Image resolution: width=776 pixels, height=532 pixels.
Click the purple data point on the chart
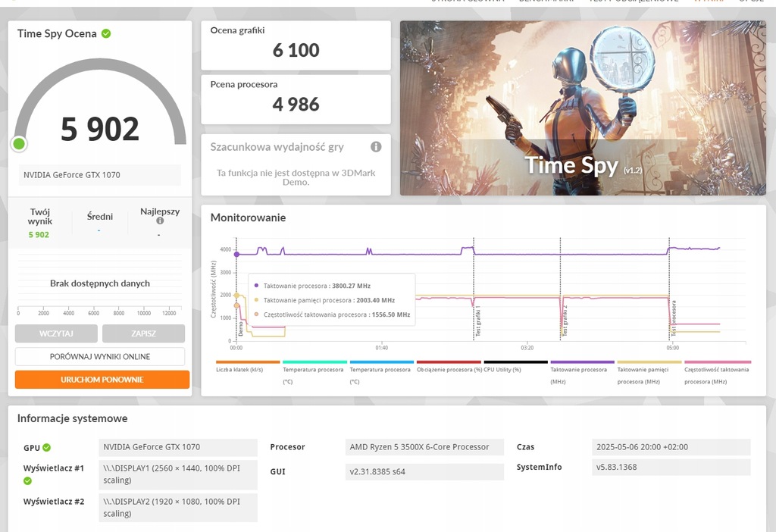coord(236,255)
